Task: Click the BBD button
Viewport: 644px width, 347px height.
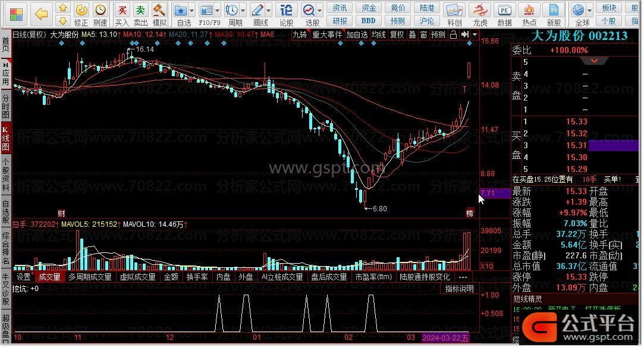Action: (369, 21)
